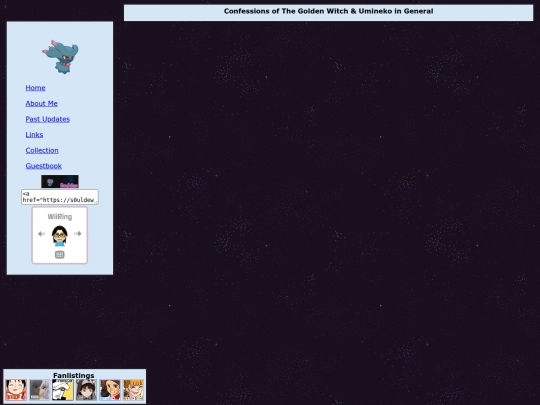Go to the Home page
Screen dimensions: 540x405
35,88
